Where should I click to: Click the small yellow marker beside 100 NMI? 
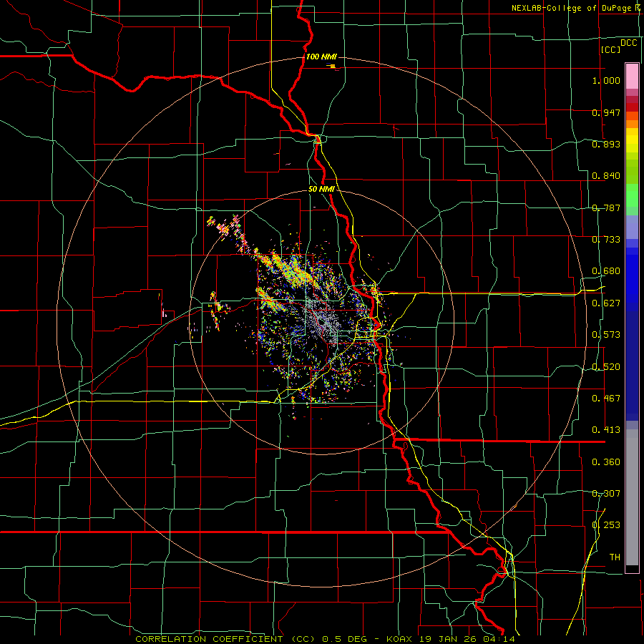(x=333, y=66)
